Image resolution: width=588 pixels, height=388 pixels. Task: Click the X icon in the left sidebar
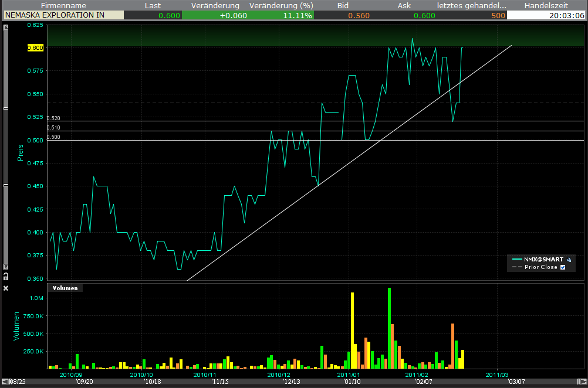(x=5, y=288)
